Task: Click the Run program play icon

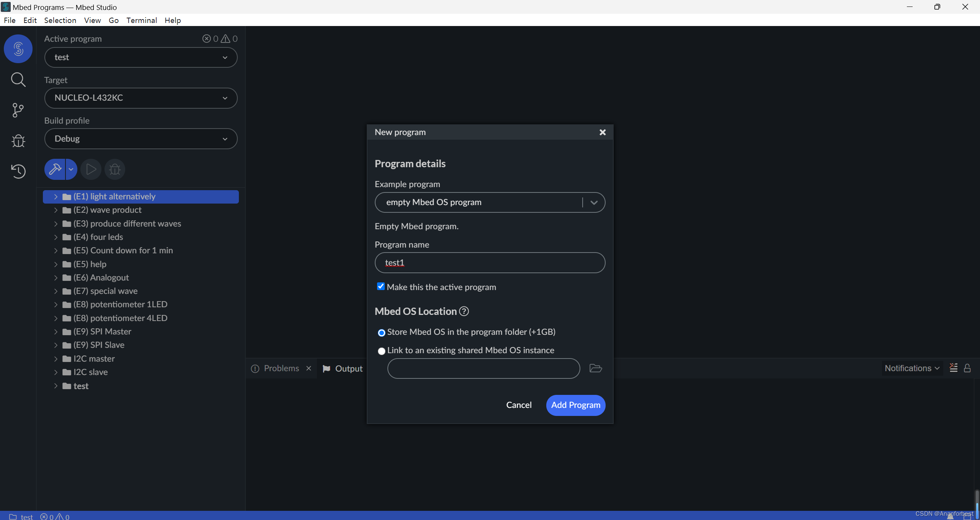Action: (x=91, y=169)
